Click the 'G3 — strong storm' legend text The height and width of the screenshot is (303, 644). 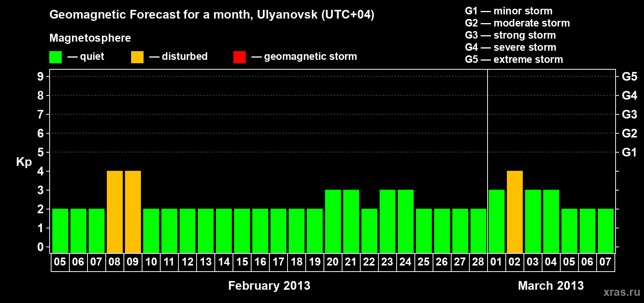point(510,35)
